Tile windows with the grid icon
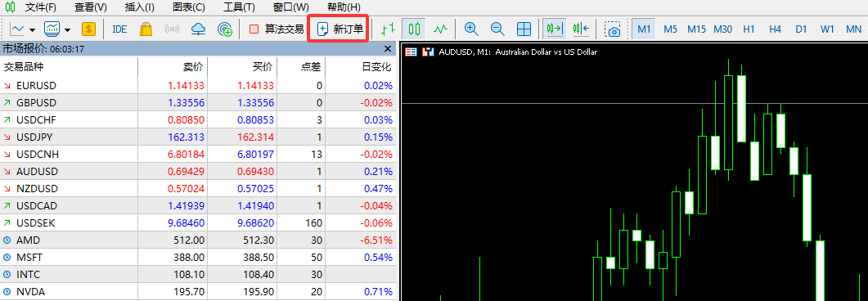 (x=524, y=29)
